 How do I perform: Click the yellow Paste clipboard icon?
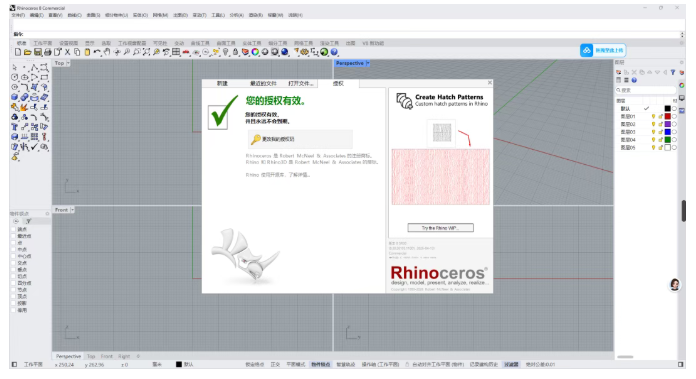pyautogui.click(x=87, y=52)
